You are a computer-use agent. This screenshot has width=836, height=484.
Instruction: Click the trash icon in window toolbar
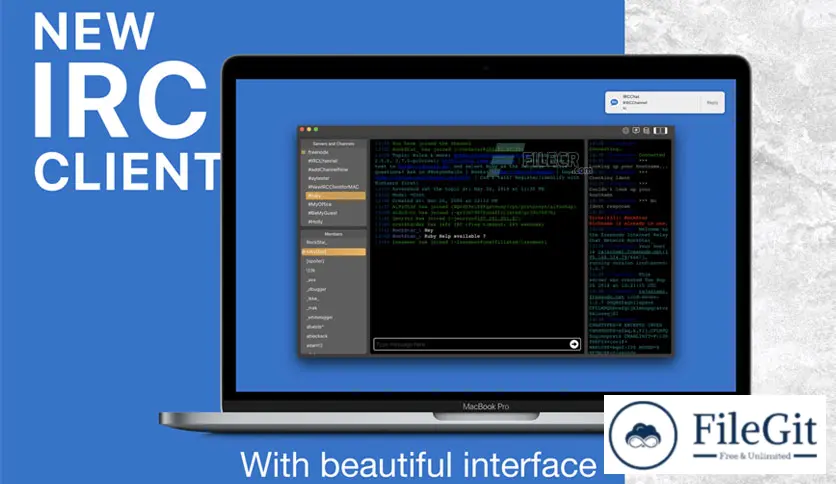[x=646, y=131]
